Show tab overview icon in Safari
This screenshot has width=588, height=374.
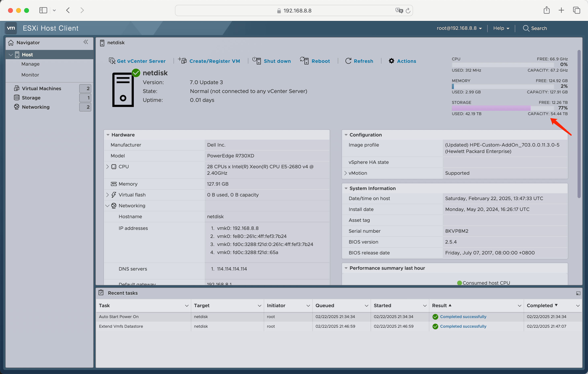[x=577, y=10]
